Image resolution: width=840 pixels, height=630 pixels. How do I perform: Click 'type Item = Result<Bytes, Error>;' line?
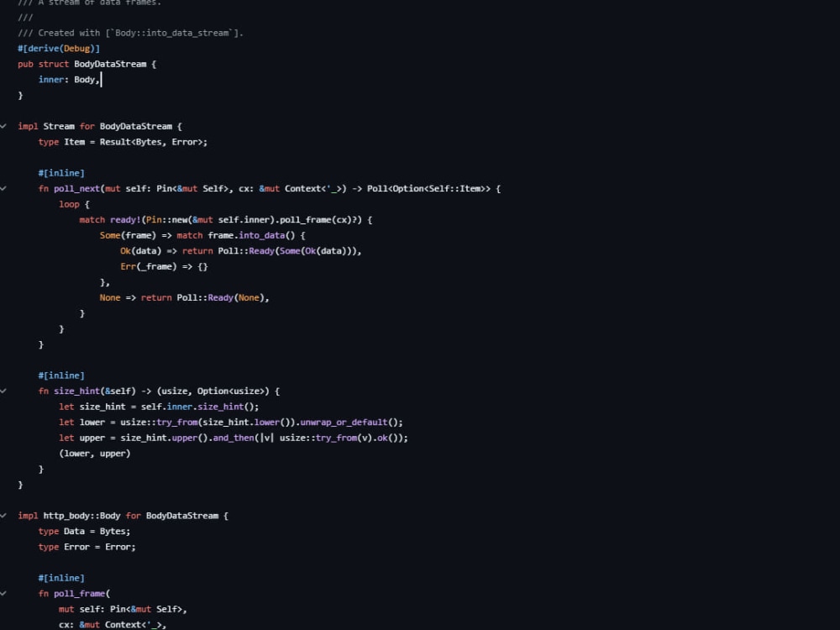pos(123,142)
